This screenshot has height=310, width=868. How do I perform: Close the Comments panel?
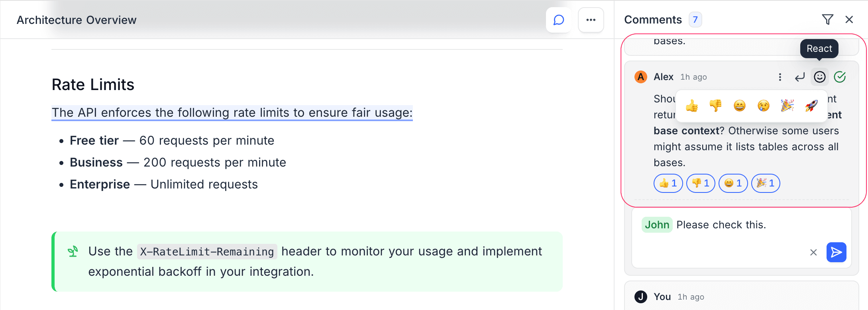coord(849,20)
